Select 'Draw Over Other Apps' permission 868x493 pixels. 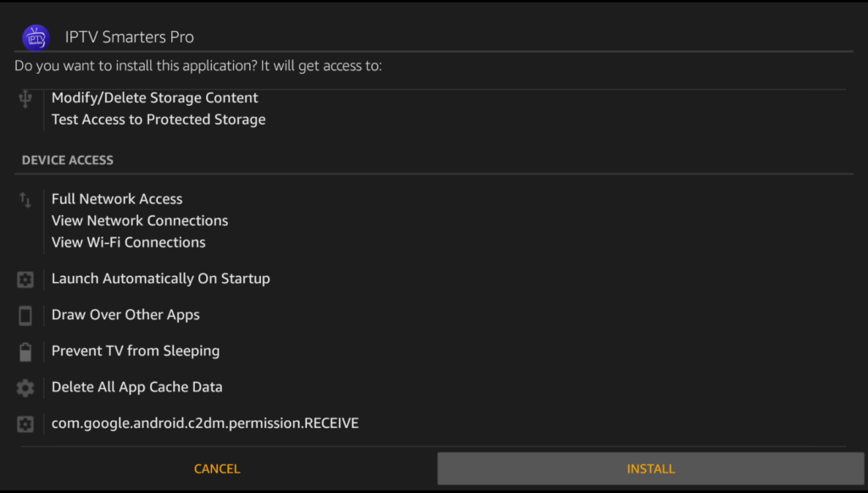[x=125, y=314]
